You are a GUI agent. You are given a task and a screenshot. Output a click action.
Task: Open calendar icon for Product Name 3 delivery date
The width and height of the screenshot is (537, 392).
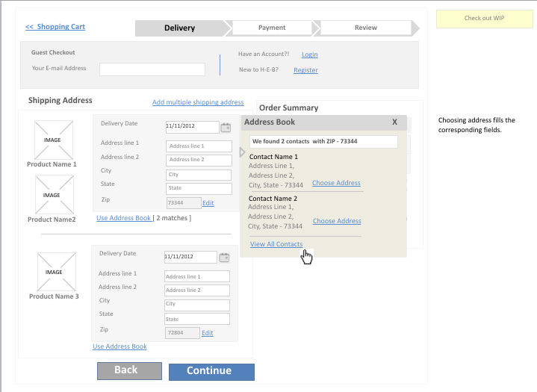click(x=224, y=258)
